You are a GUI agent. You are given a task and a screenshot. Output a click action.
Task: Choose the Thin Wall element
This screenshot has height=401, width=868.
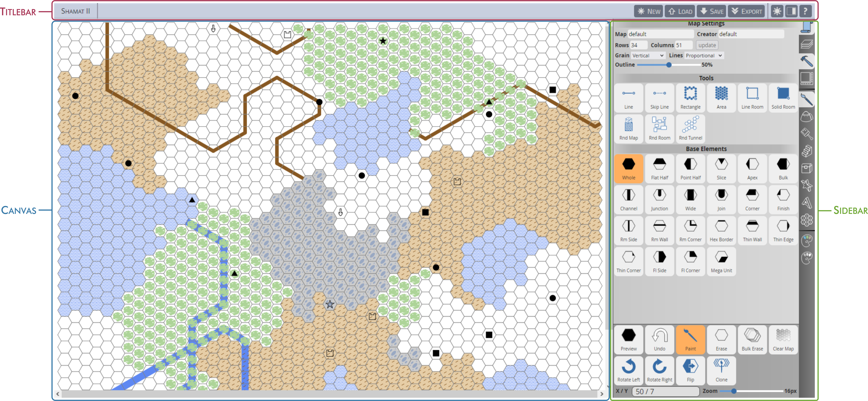pyautogui.click(x=752, y=231)
